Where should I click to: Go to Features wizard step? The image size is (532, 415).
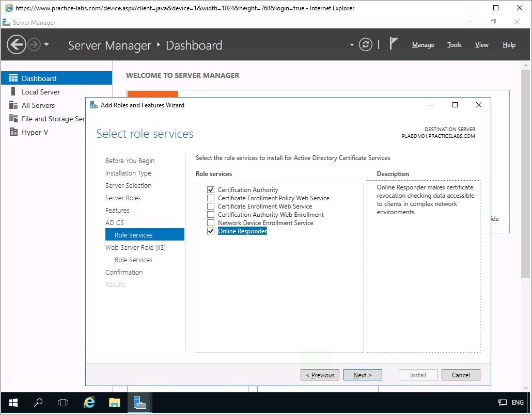117,210
